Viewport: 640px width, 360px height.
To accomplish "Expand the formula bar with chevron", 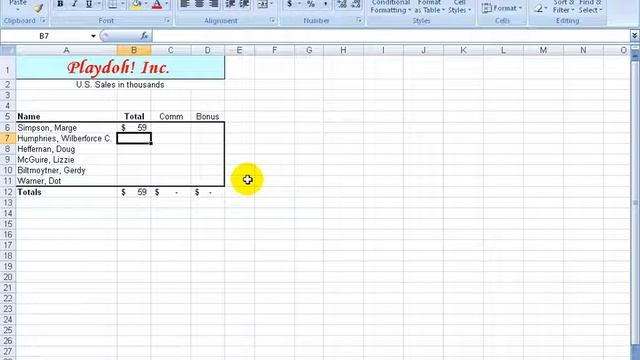I will pyautogui.click(x=635, y=36).
